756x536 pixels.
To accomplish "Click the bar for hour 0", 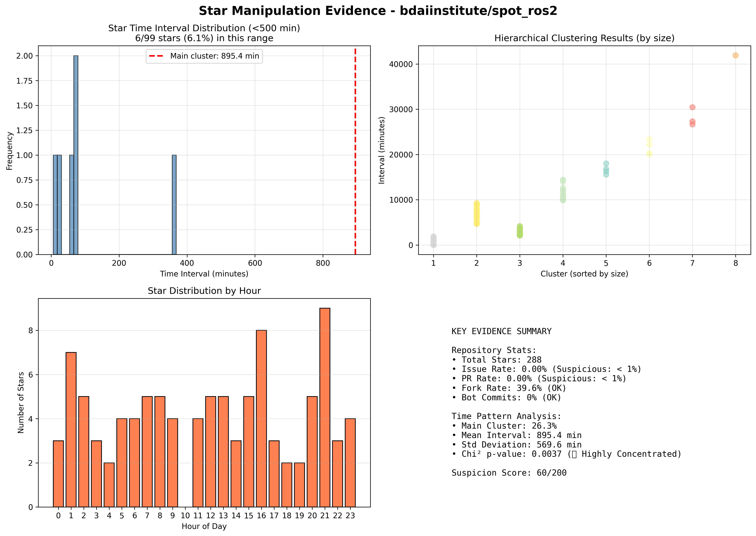I will pyautogui.click(x=58, y=474).
